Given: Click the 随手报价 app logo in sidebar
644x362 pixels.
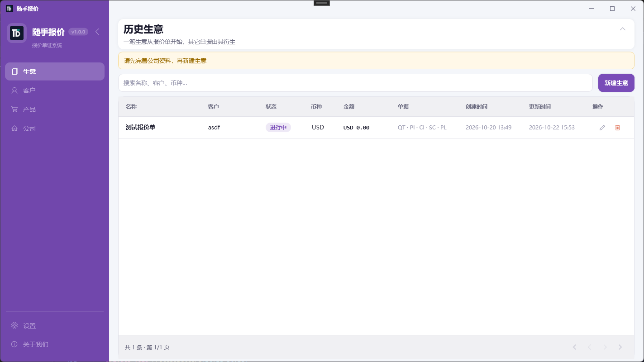Looking at the screenshot, I should click(x=17, y=33).
